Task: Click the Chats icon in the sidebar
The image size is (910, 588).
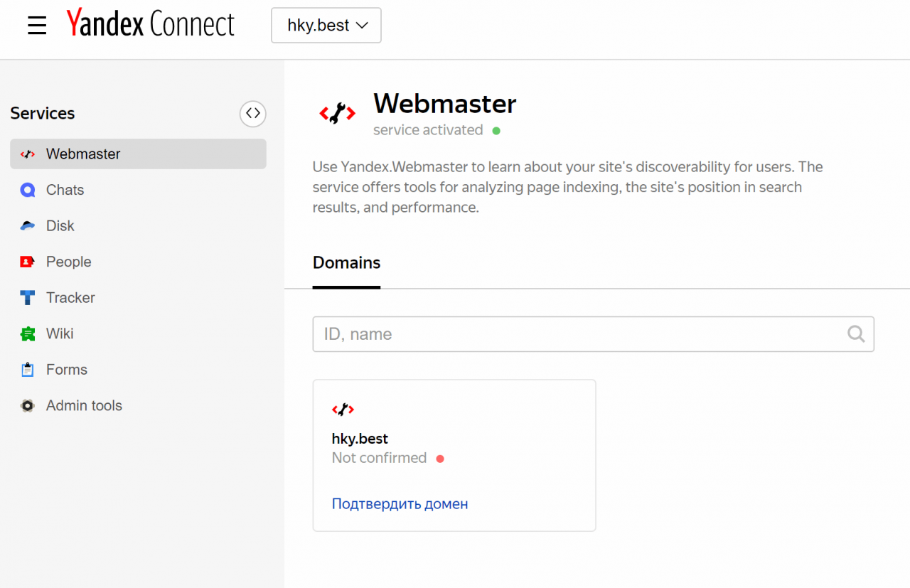Action: (27, 190)
